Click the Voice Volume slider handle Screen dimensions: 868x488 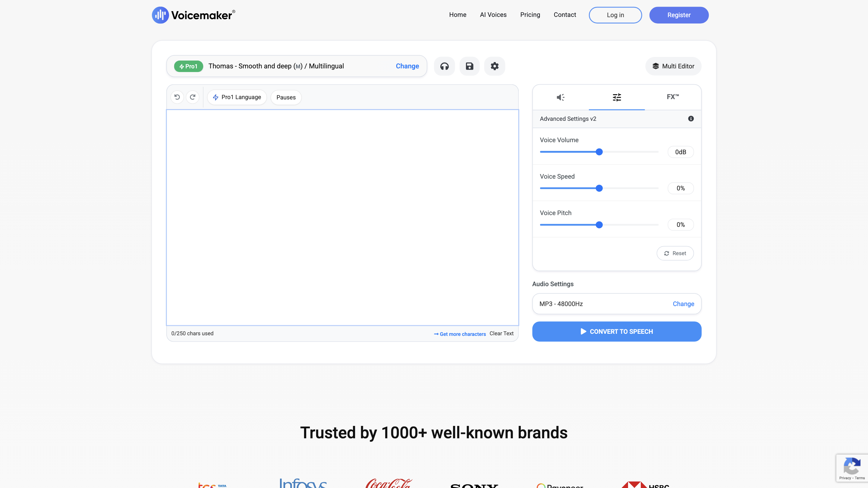tap(599, 152)
